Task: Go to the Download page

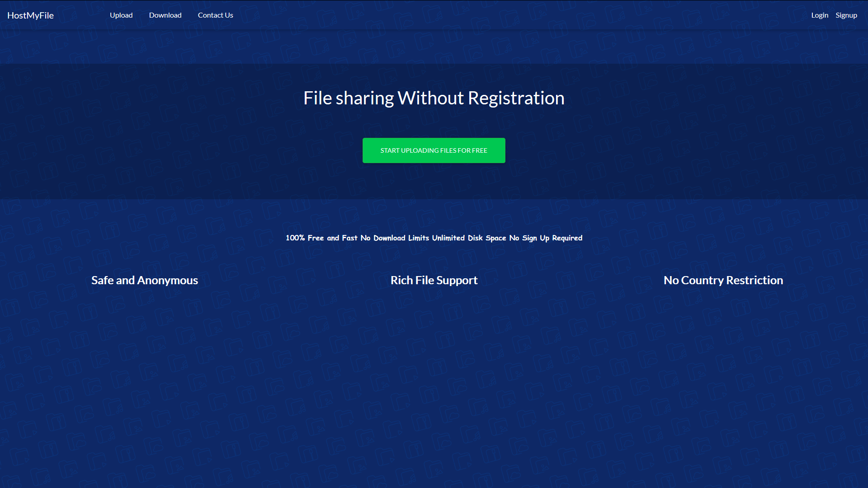Action: pos(165,15)
